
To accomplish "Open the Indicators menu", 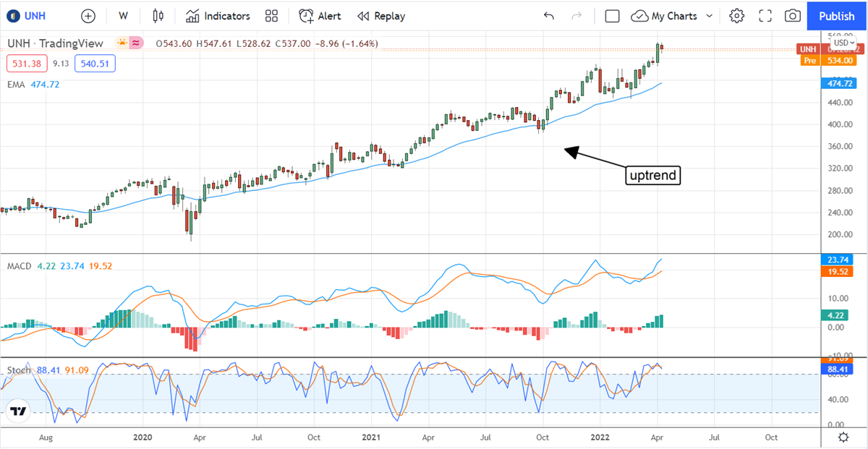I will (217, 16).
